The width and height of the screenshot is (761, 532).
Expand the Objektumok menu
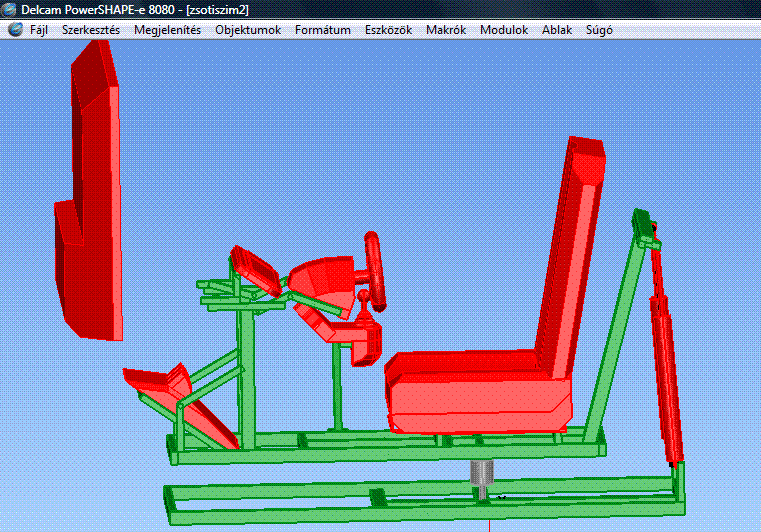coord(248,30)
